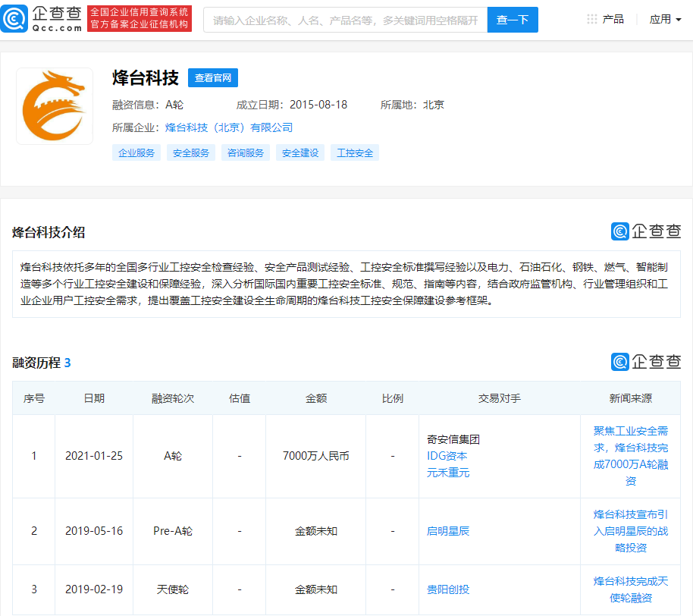This screenshot has height=616, width=693.
Task: Select the 天使轮 round cell
Action: coord(173,589)
